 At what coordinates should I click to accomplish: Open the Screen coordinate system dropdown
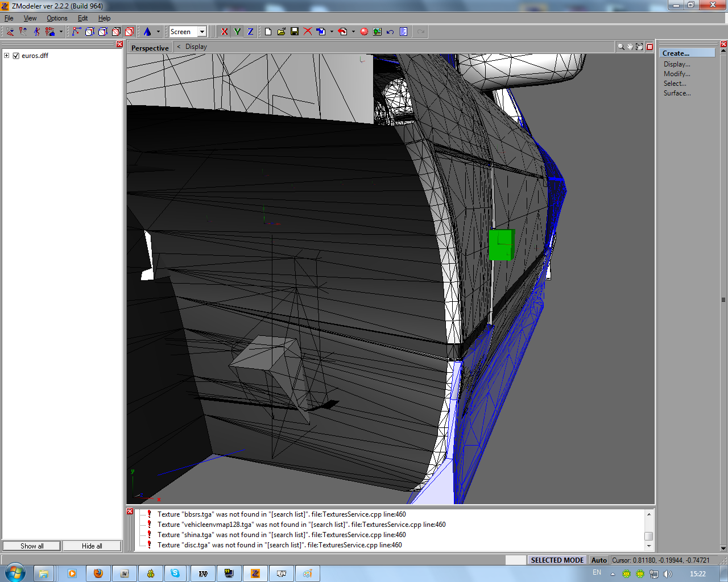click(x=202, y=32)
